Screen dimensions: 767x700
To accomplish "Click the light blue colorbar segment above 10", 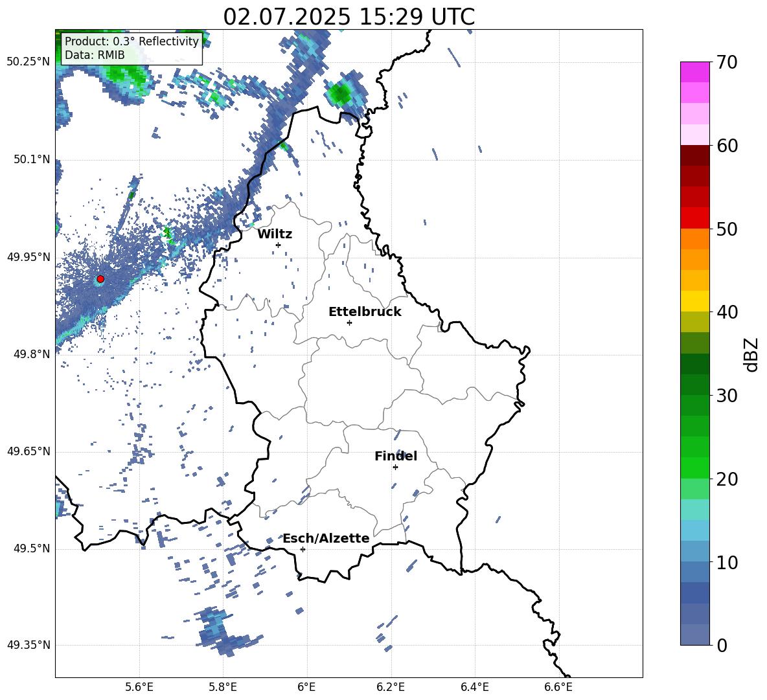I will (x=694, y=530).
